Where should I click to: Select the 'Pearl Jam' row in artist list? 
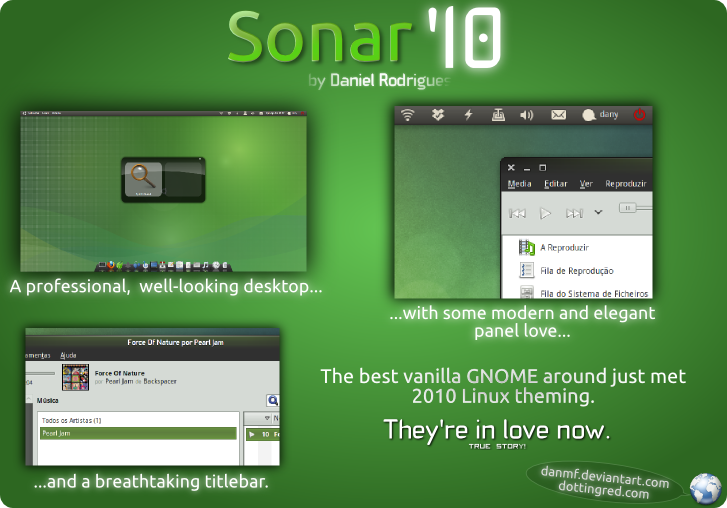coord(137,433)
